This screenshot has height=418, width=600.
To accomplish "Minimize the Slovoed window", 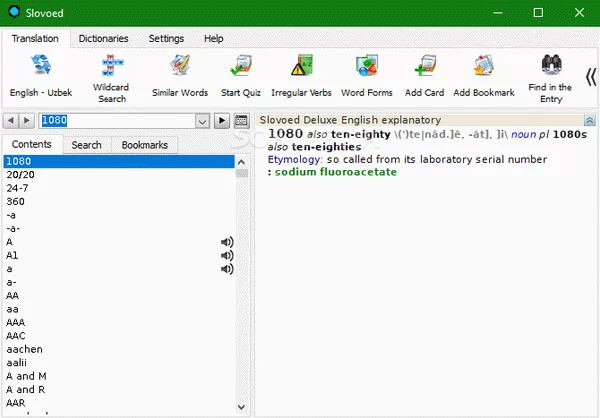I will tap(498, 13).
